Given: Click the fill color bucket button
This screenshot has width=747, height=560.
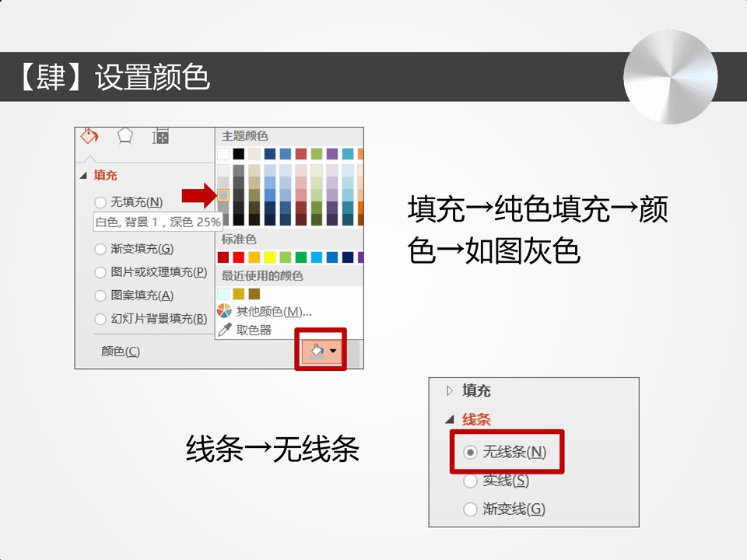Looking at the screenshot, I should pos(317,352).
